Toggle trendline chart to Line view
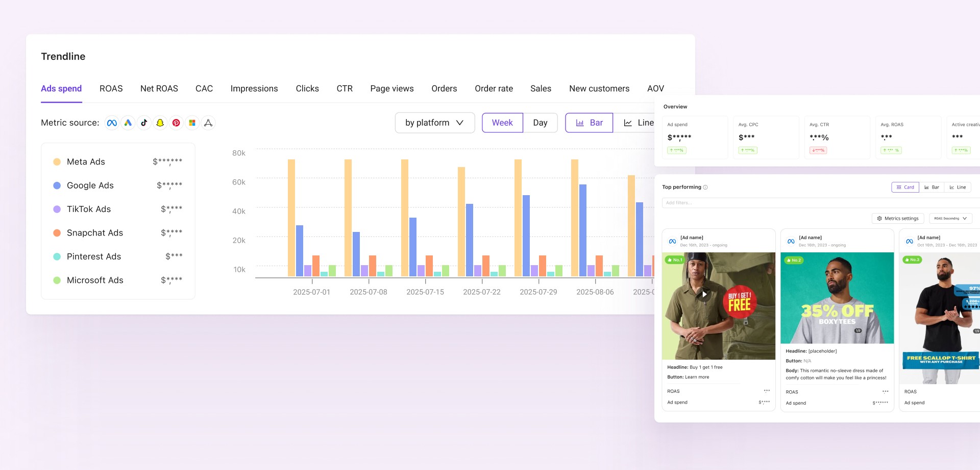 click(639, 123)
